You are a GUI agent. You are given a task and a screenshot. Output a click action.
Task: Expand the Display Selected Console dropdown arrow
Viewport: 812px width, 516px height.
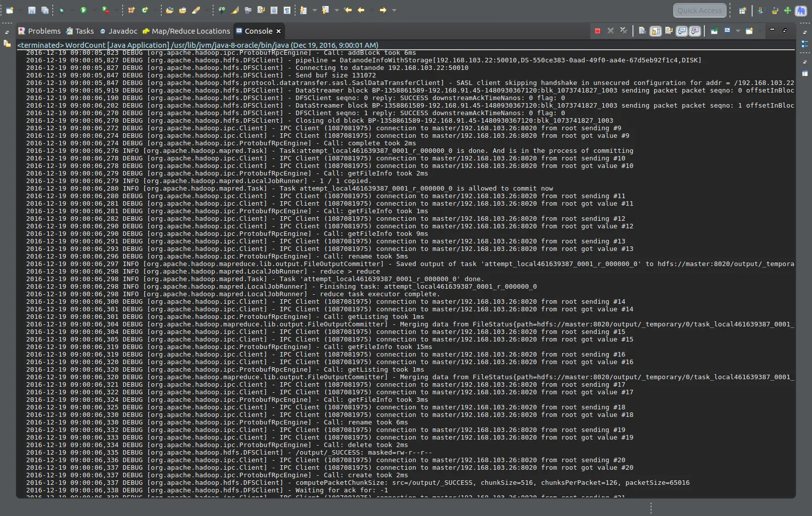738,31
